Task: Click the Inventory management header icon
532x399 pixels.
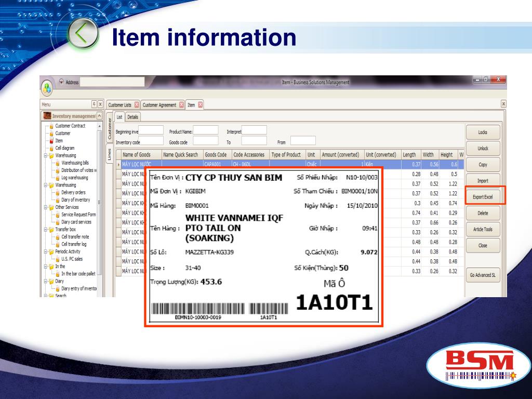Action: click(x=47, y=116)
